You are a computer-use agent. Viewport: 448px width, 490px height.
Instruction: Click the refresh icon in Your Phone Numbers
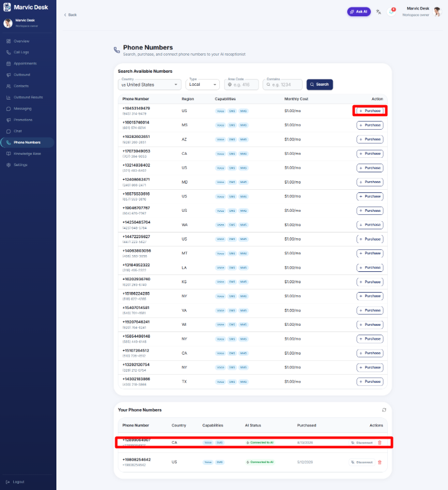click(384, 410)
